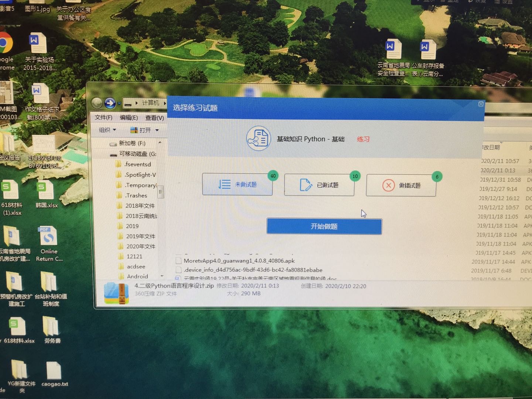Go back in the Explorer window
This screenshot has height=399, width=532.
(x=97, y=103)
